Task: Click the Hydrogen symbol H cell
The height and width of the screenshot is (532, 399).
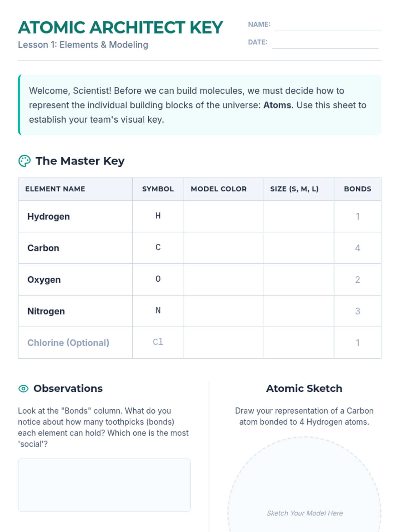Action: coord(158,216)
